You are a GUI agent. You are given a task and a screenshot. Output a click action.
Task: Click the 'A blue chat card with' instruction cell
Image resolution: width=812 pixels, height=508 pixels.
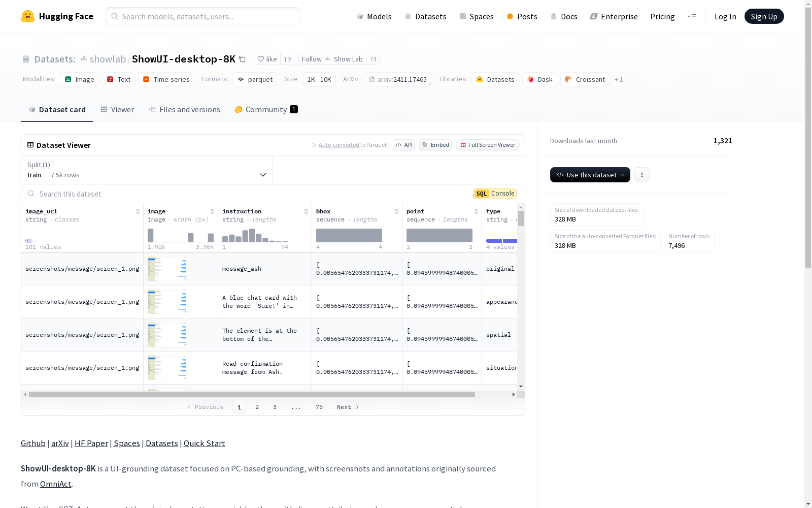coord(265,302)
